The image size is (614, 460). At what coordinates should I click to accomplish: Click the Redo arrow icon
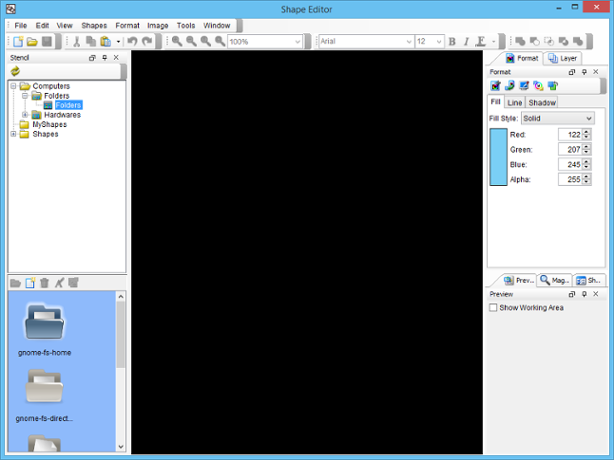(147, 41)
